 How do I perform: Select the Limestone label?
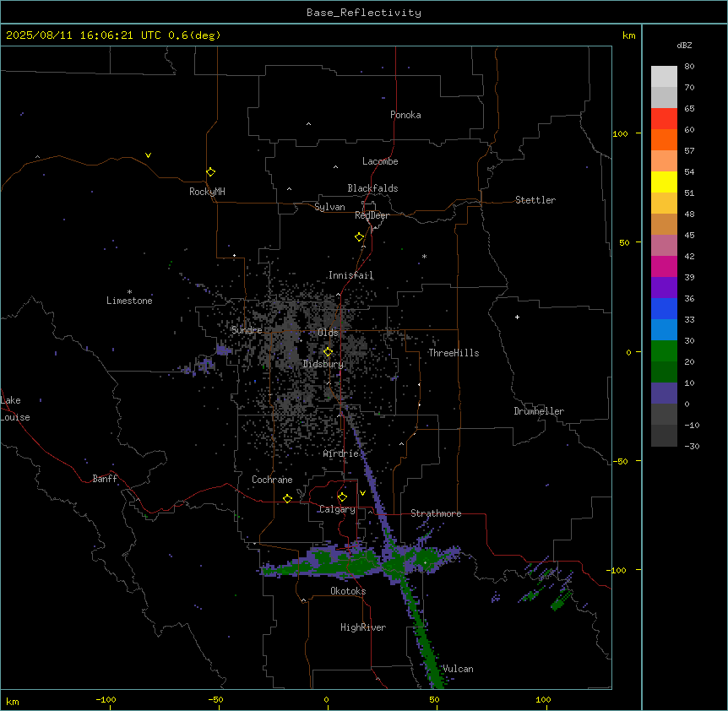129,301
